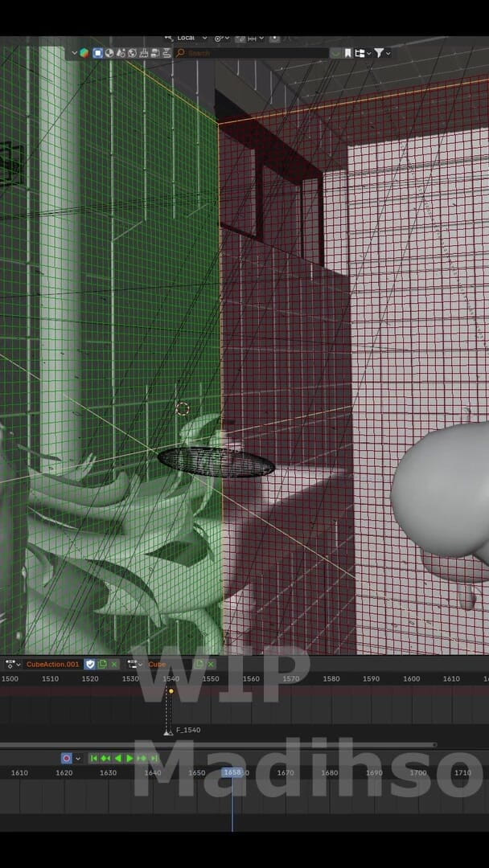489x868 pixels.
Task: Open the auto keyframing options dropdown
Action: pos(78,759)
